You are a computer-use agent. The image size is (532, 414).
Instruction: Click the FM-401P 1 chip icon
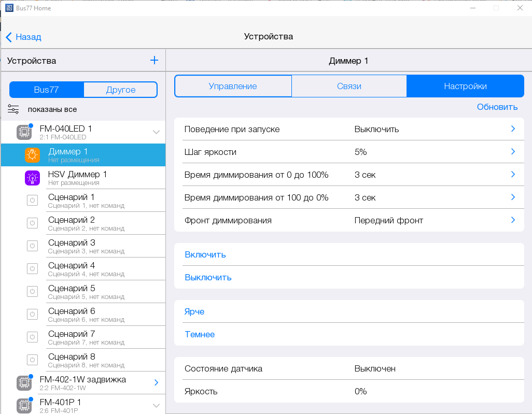point(24,405)
